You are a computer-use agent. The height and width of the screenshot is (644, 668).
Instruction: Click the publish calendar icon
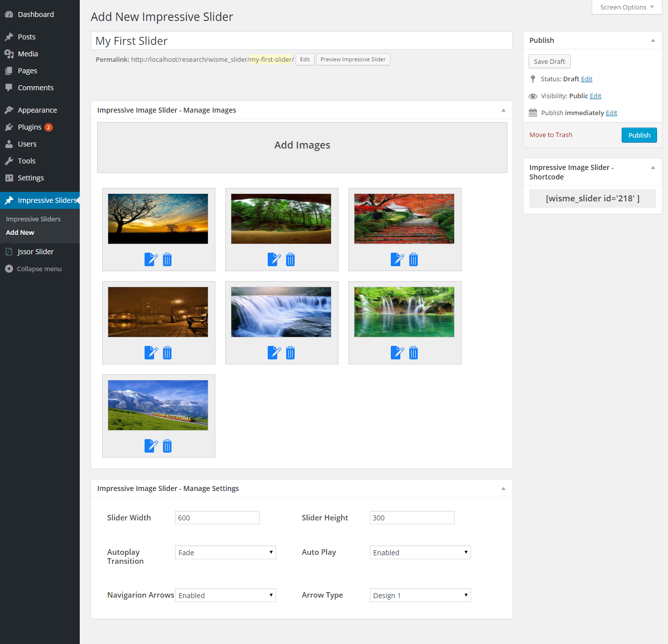[533, 113]
